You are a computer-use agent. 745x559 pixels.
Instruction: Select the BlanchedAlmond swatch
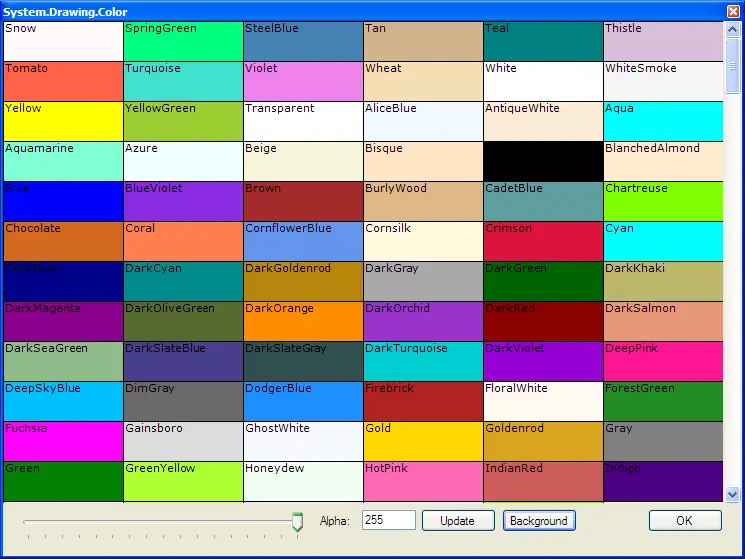[663, 161]
